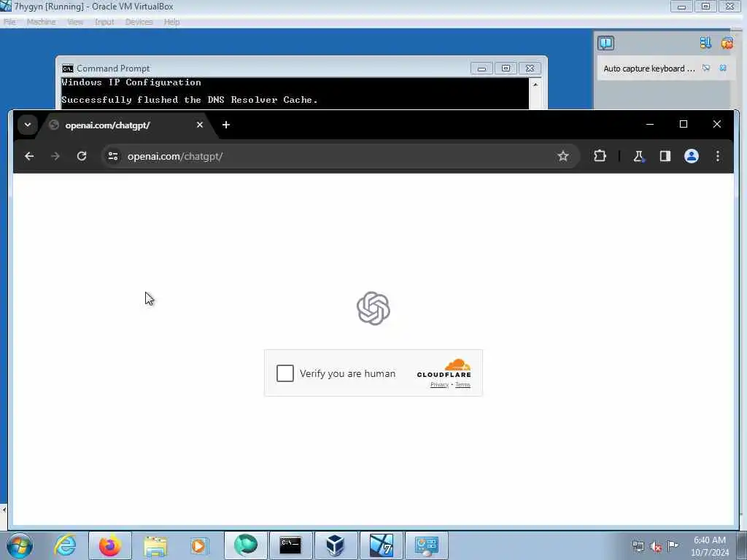Open Chrome Labs flask icon

[638, 156]
